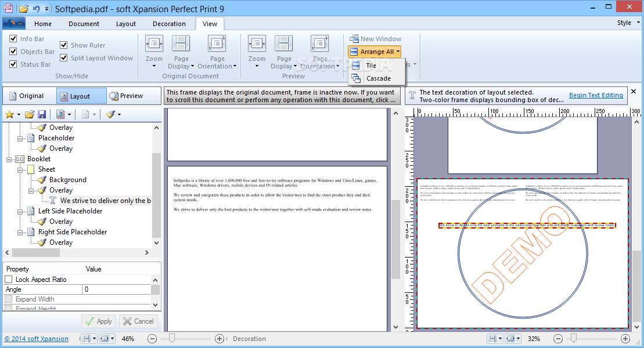Select the Background tree item
The image size is (644, 348).
[x=68, y=180]
